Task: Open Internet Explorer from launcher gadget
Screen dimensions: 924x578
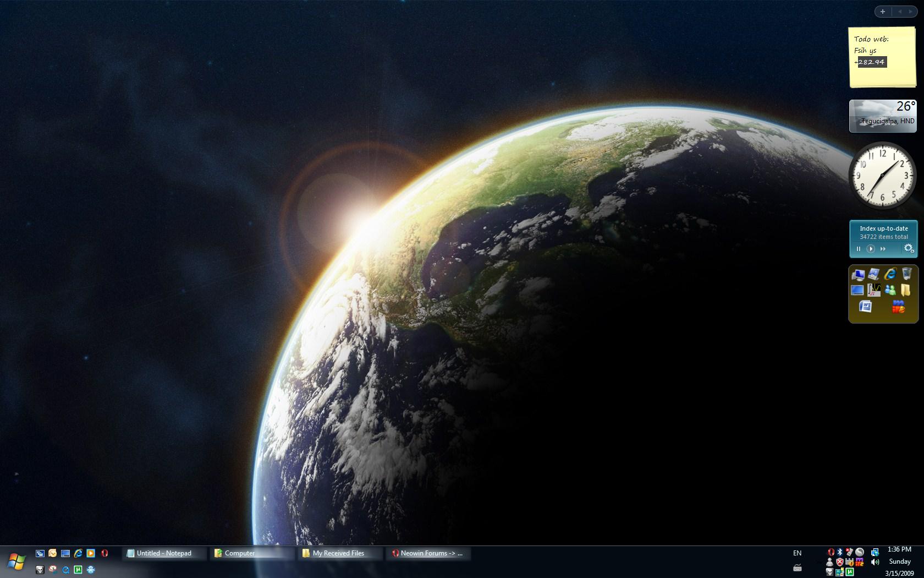Action: (x=890, y=274)
